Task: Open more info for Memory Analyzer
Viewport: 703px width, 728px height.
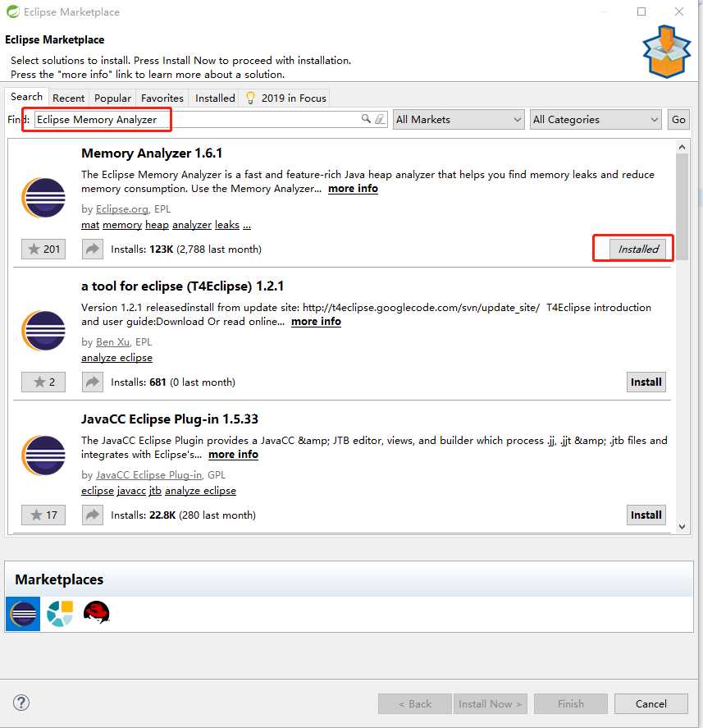Action: (x=353, y=189)
